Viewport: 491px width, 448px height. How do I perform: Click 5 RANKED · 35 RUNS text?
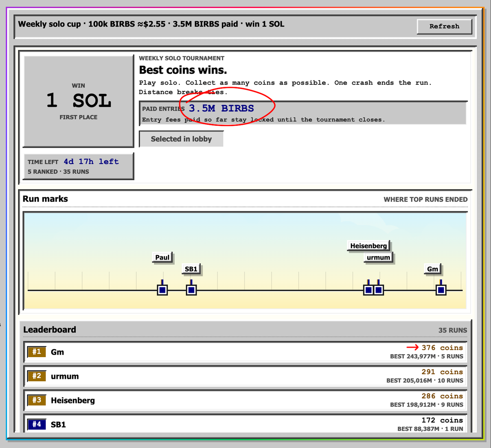[x=58, y=172]
